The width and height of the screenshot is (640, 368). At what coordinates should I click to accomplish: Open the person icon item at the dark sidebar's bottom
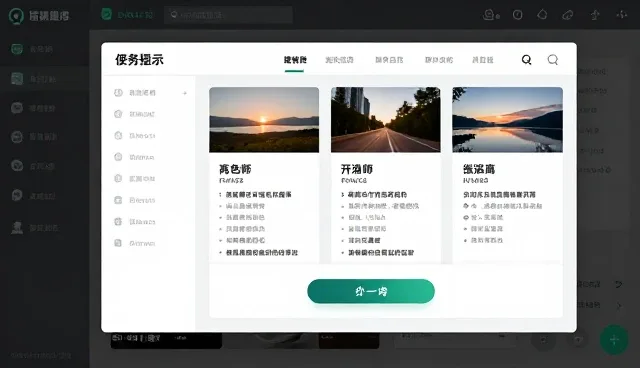pyautogui.click(x=44, y=228)
